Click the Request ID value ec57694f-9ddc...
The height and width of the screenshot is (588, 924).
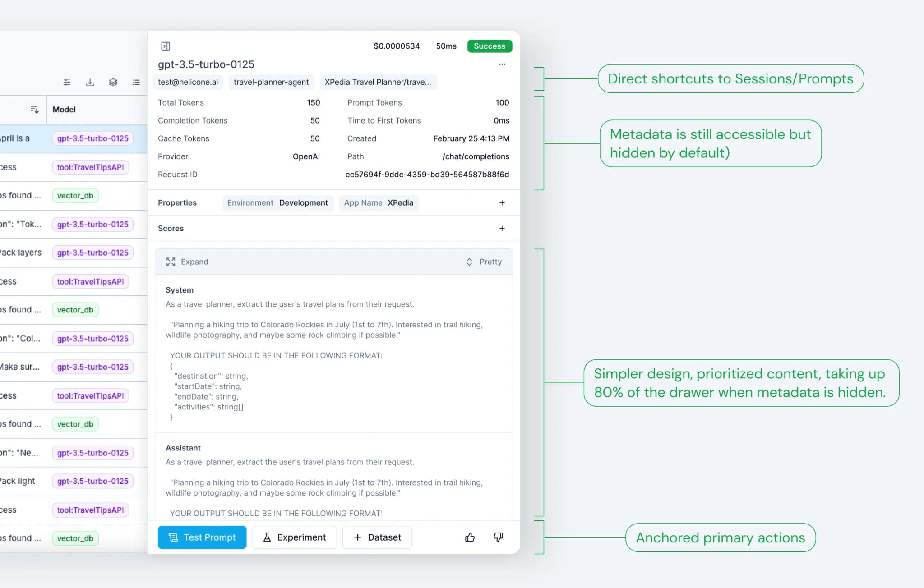point(427,175)
